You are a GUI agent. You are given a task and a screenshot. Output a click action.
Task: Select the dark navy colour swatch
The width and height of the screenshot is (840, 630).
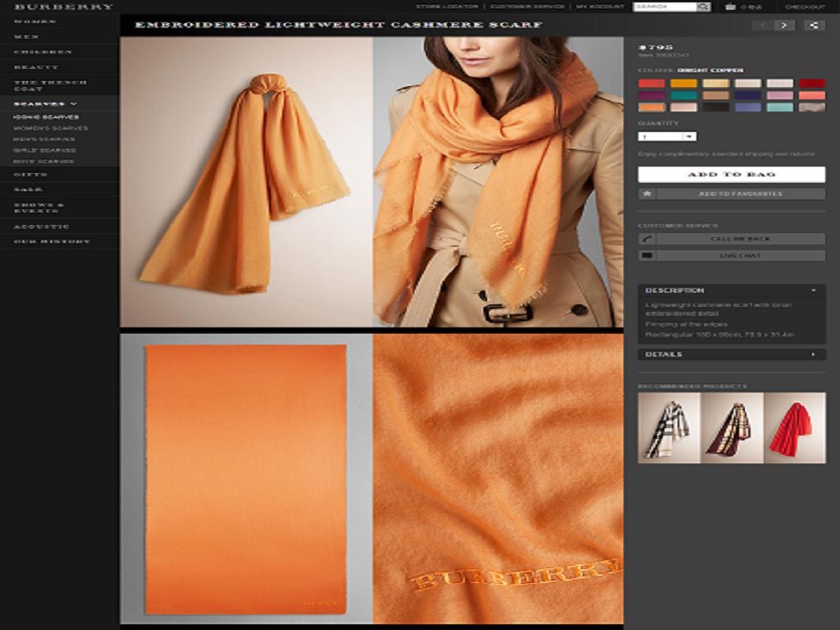pyautogui.click(x=748, y=95)
